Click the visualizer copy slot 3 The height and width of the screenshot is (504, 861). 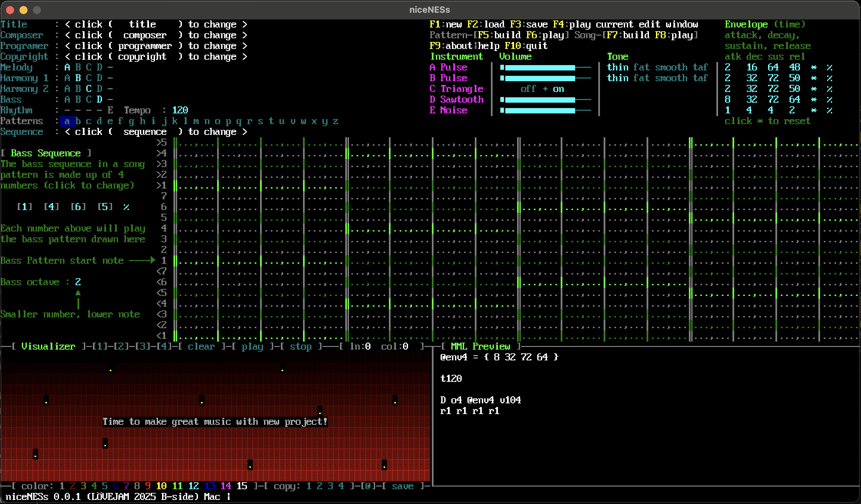tap(330, 486)
